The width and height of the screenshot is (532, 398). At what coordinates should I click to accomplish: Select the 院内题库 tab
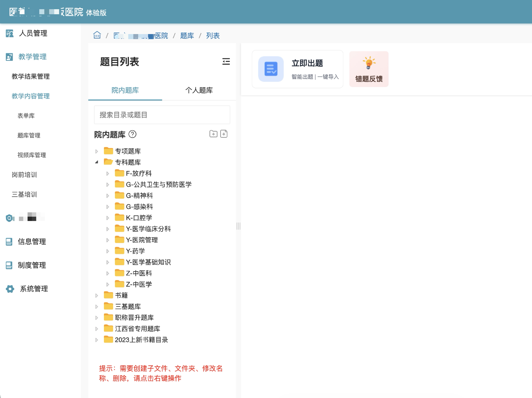click(125, 90)
